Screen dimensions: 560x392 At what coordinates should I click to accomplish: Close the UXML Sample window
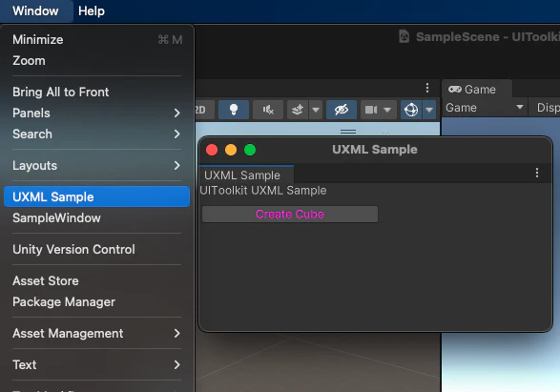click(x=212, y=150)
